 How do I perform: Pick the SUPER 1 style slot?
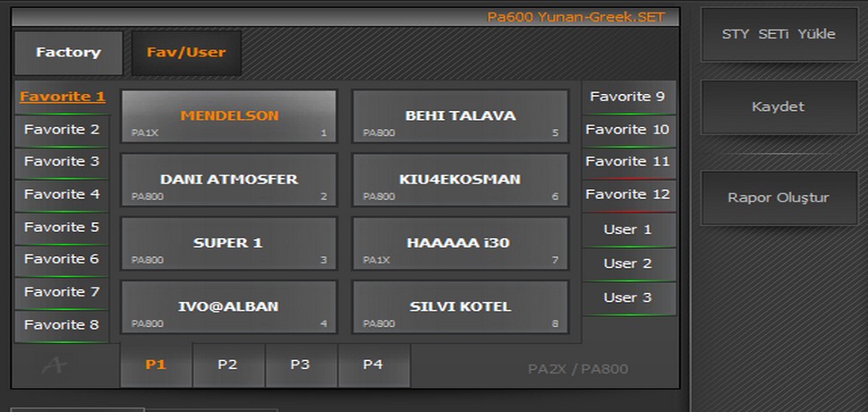tap(228, 244)
